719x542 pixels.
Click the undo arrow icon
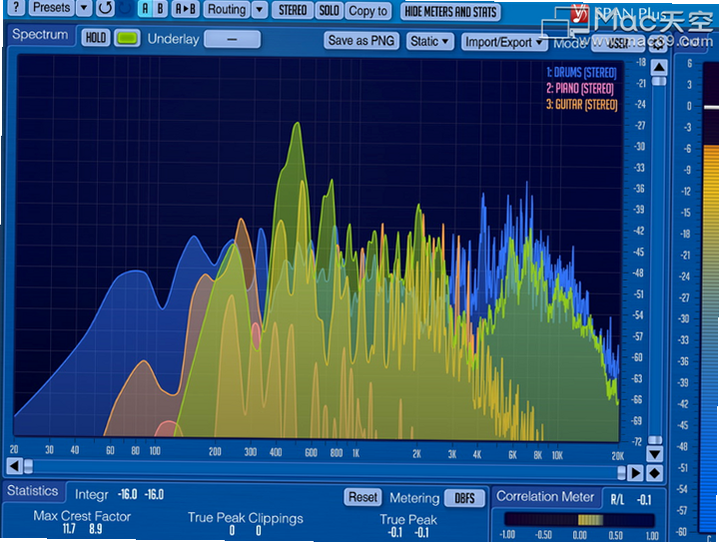coord(105,8)
